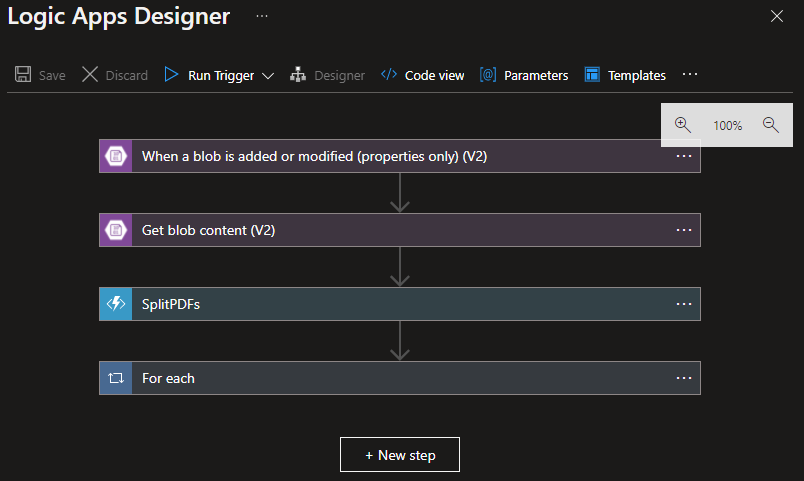
Task: Open the ellipsis menu on Get blob content step
Action: point(684,230)
